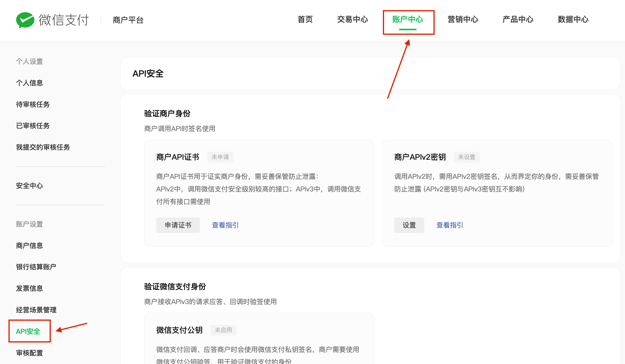The width and height of the screenshot is (625, 364).
Task: Click the 申请证书 button
Action: pyautogui.click(x=178, y=225)
